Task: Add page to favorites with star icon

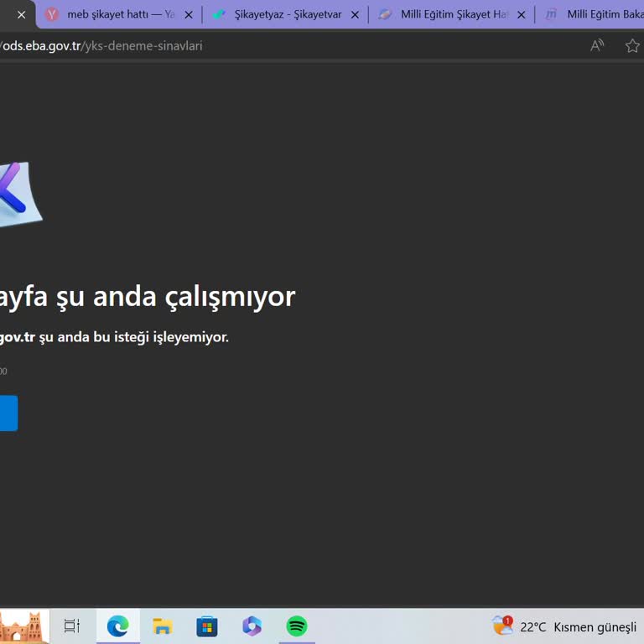Action: click(632, 45)
